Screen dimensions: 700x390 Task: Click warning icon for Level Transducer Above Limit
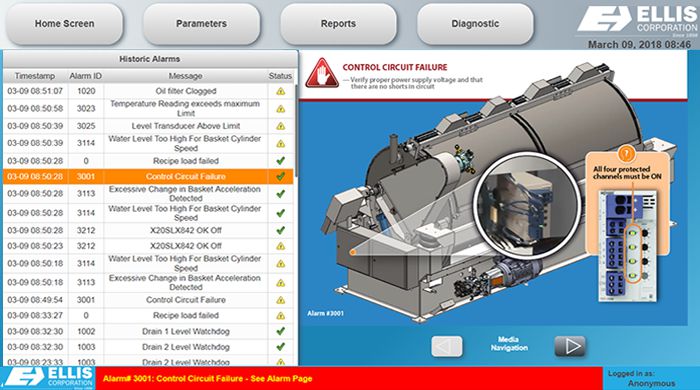click(x=280, y=126)
